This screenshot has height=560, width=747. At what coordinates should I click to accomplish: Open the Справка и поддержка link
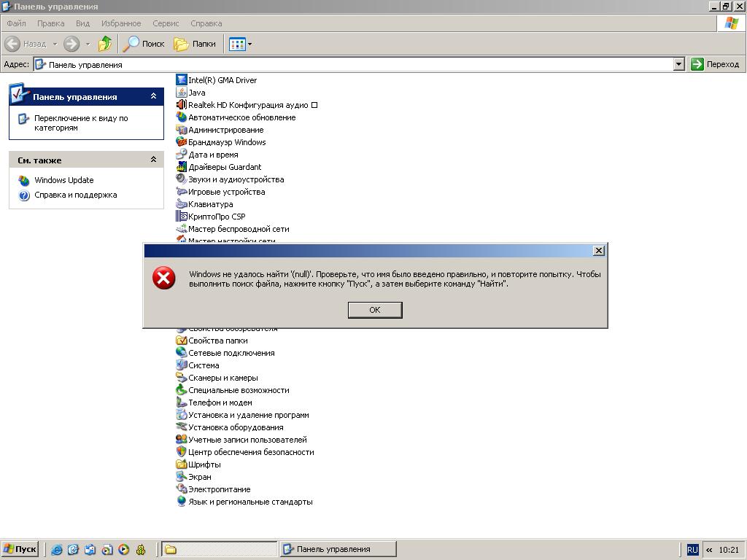click(75, 195)
